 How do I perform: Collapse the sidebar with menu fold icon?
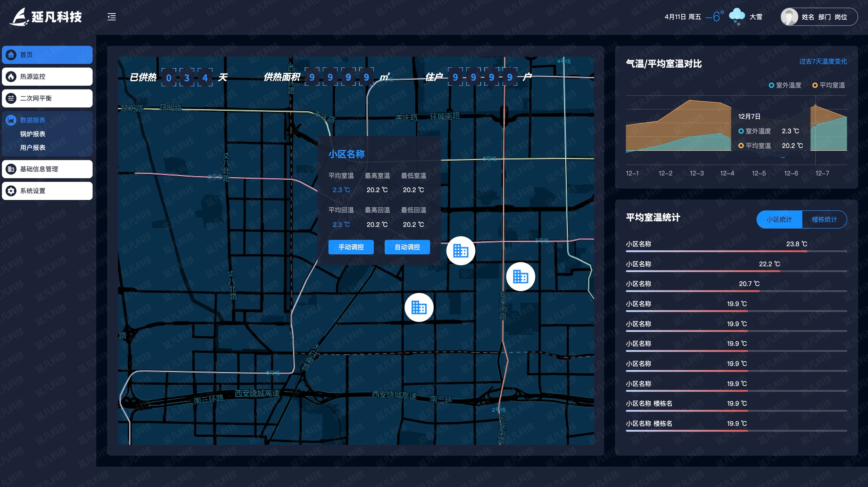[112, 17]
